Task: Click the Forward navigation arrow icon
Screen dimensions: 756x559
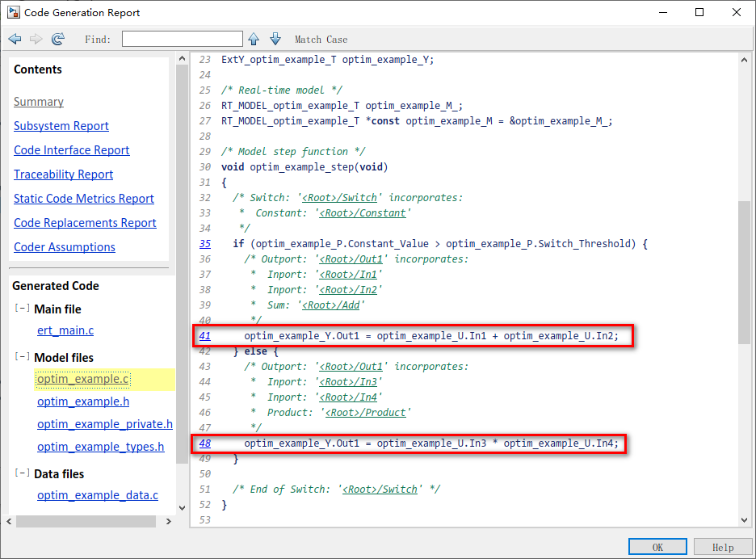Action: point(36,39)
